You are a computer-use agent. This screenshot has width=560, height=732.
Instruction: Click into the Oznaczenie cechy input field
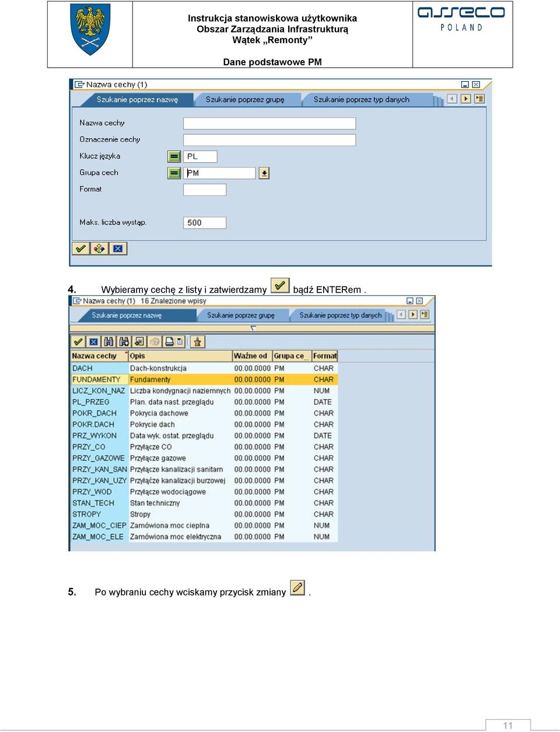click(x=269, y=140)
